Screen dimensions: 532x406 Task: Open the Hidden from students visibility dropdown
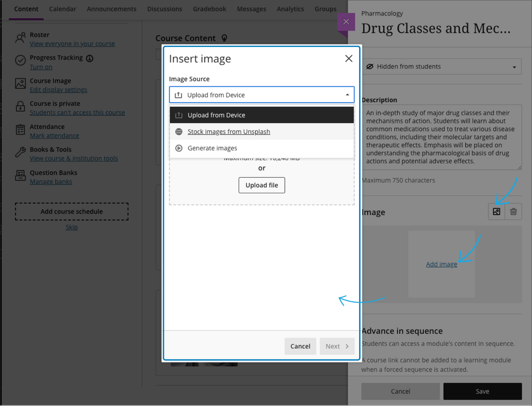pyautogui.click(x=441, y=67)
